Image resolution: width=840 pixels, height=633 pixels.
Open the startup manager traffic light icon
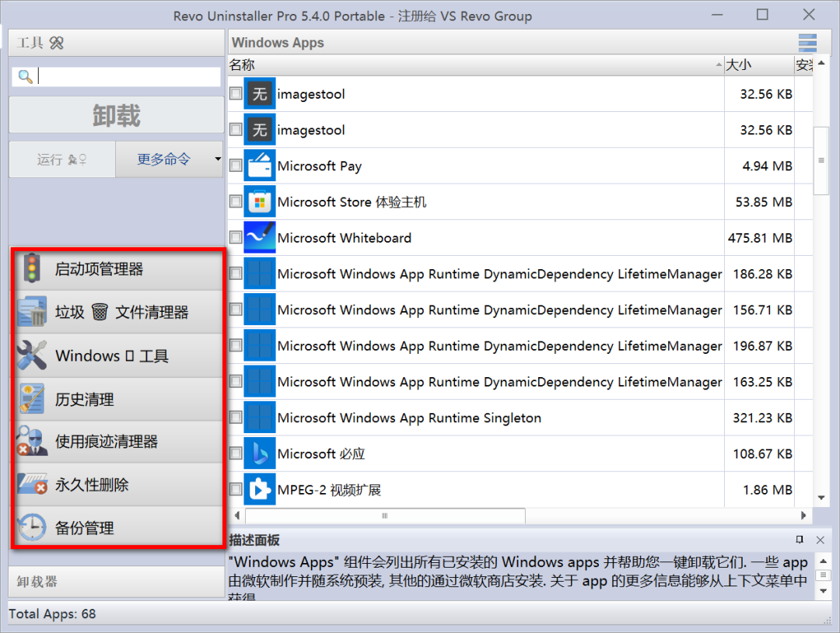(x=32, y=269)
